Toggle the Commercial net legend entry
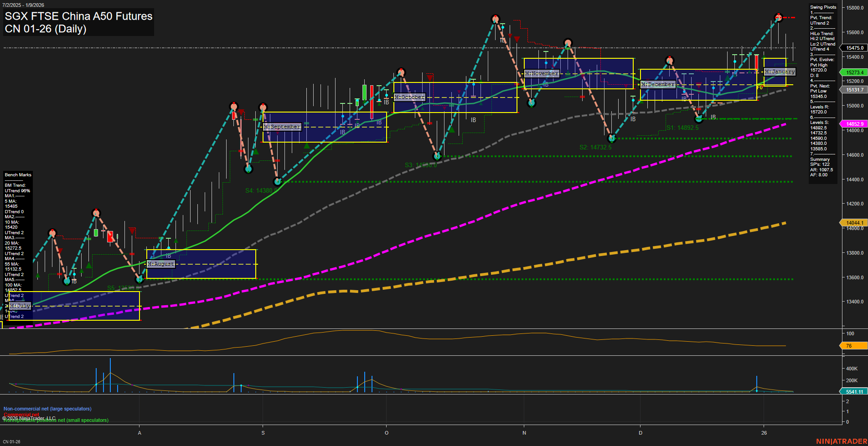 (21, 415)
